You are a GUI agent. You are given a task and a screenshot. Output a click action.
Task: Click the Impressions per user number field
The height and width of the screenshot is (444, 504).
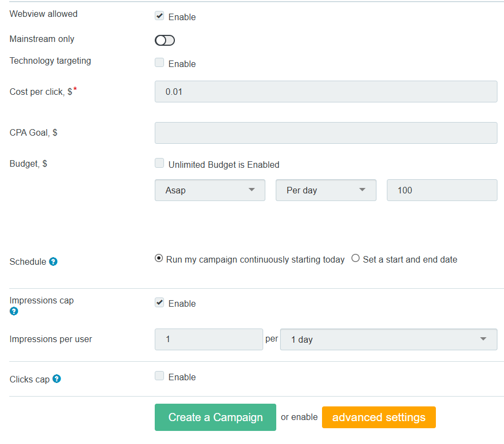click(x=209, y=339)
